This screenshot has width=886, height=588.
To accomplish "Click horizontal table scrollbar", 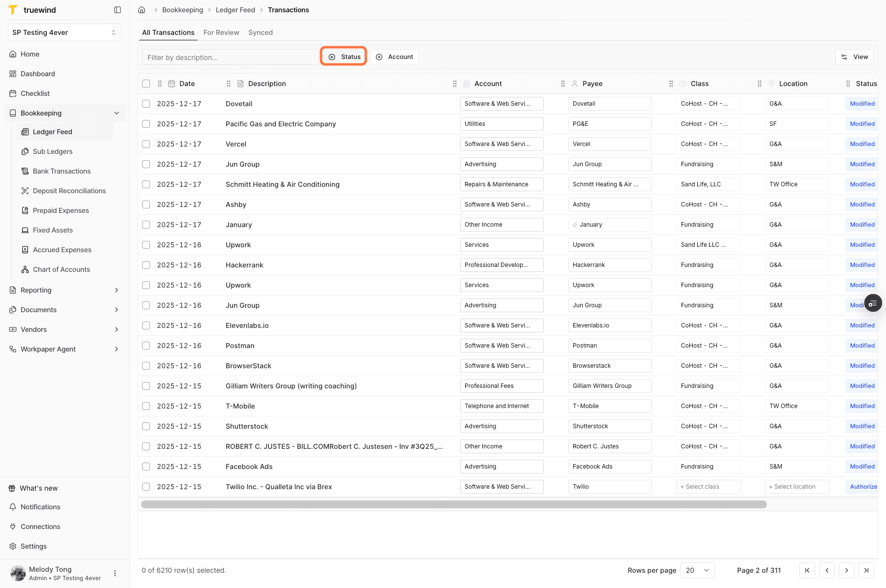I will click(454, 504).
